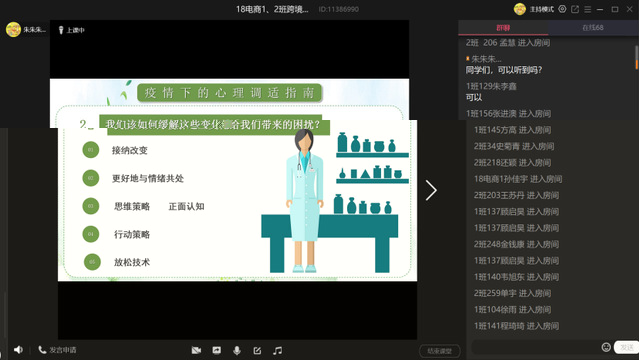Click the room ID 11386990 text

point(339,9)
